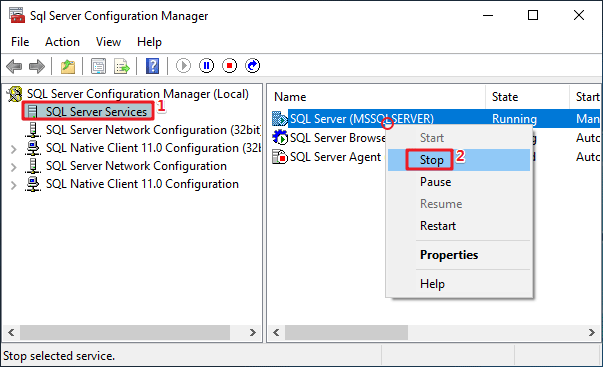
Task: Select SQL Server Services tree node
Action: click(x=96, y=112)
